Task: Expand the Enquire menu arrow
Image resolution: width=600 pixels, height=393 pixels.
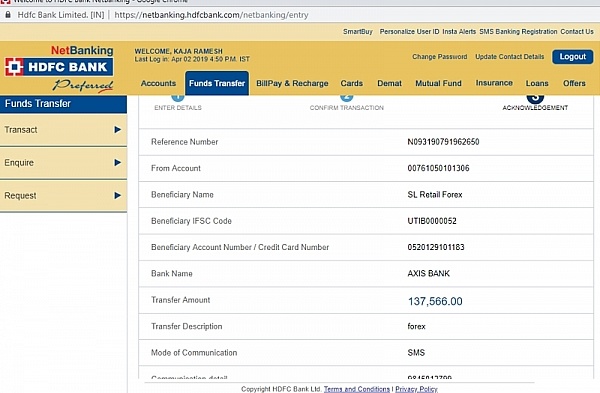Action: click(118, 163)
